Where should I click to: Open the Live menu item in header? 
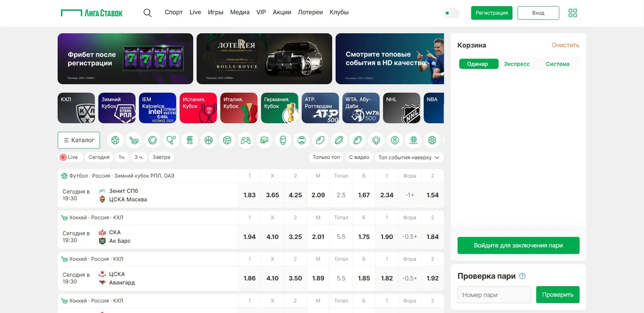tap(195, 12)
